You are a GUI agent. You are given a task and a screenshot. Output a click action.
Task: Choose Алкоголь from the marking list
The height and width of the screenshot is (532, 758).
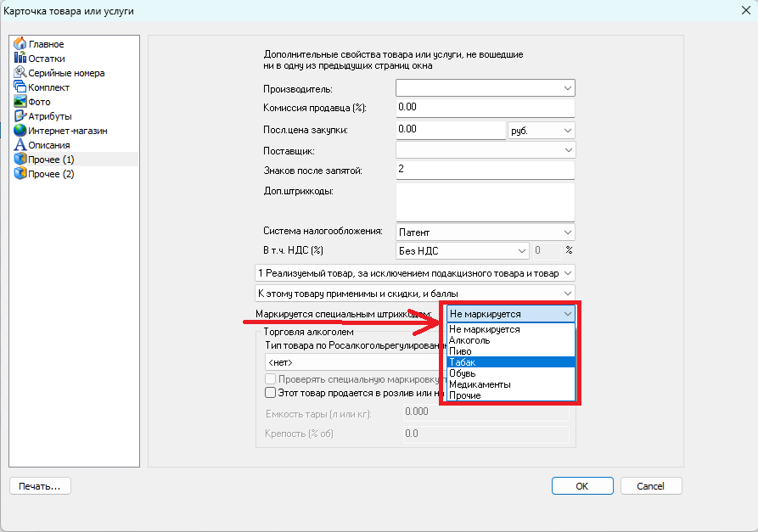tap(511, 340)
